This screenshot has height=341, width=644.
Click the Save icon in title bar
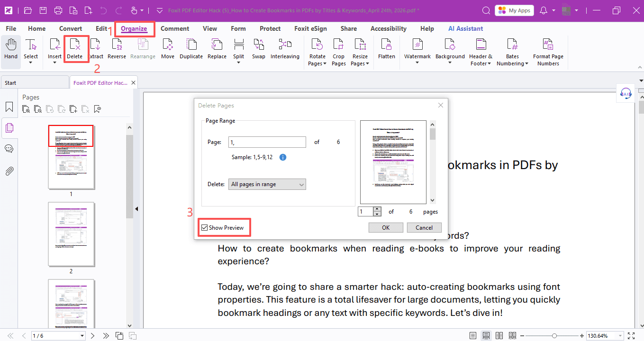43,10
